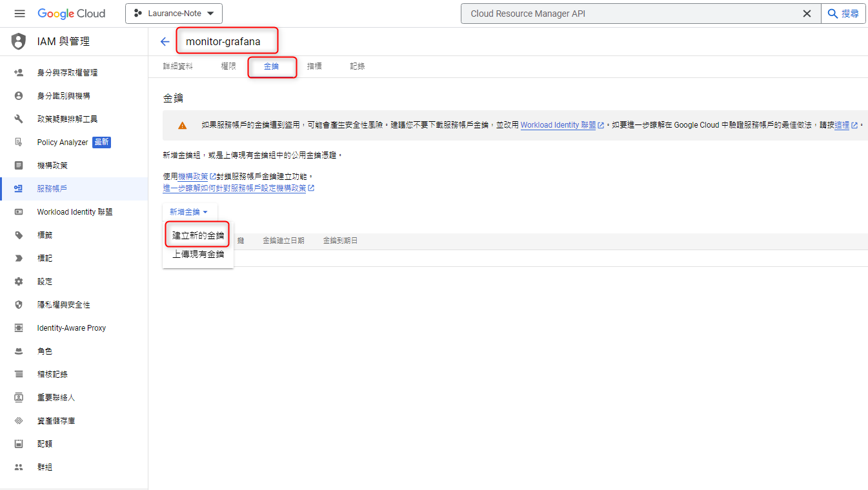Click the Google Cloud logo
868x490 pixels.
tap(72, 14)
